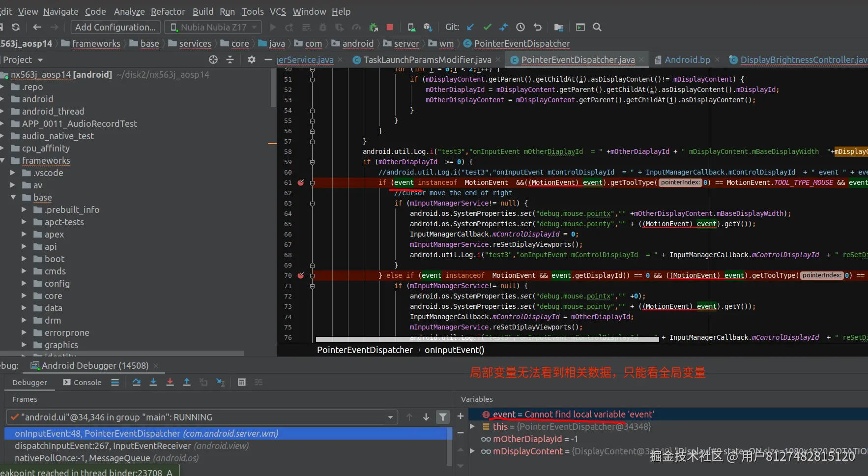868x476 pixels.
Task: Toggle the breakpoint on line 61
Action: [x=301, y=182]
